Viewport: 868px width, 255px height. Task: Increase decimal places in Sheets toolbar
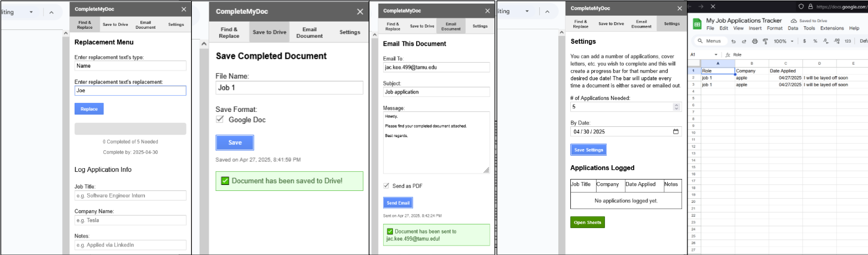[x=836, y=41]
